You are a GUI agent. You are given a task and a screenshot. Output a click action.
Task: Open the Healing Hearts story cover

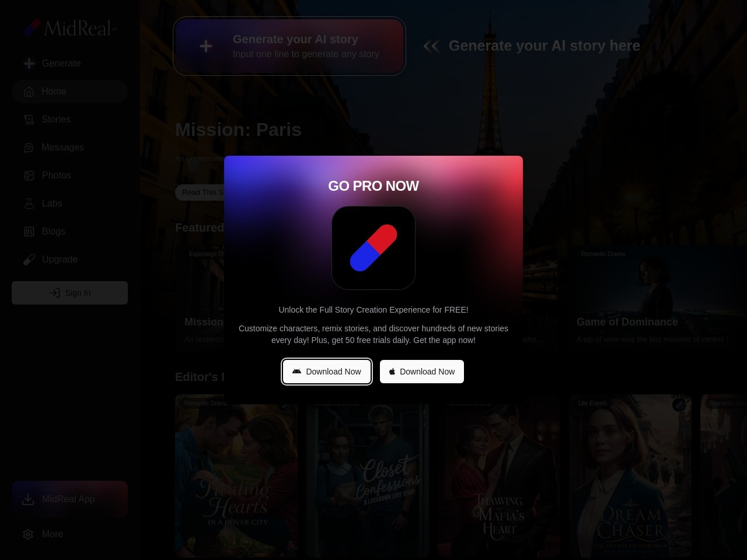(236, 484)
